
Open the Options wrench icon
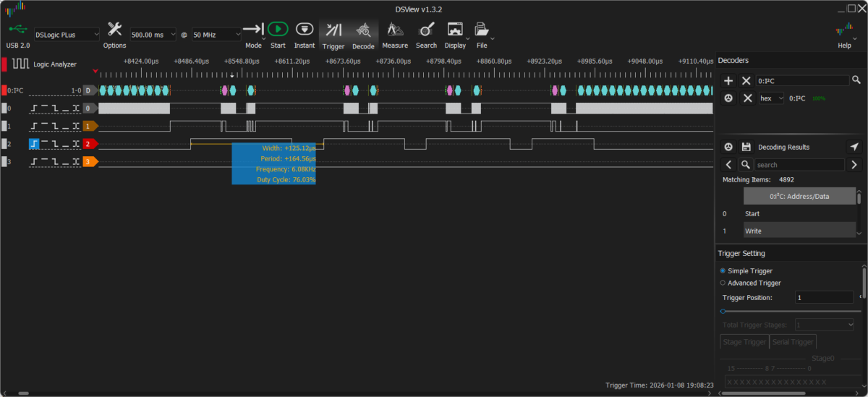pyautogui.click(x=114, y=30)
